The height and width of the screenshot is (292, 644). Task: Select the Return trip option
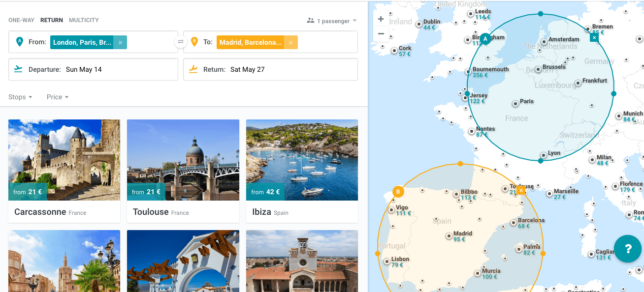pyautogui.click(x=52, y=20)
